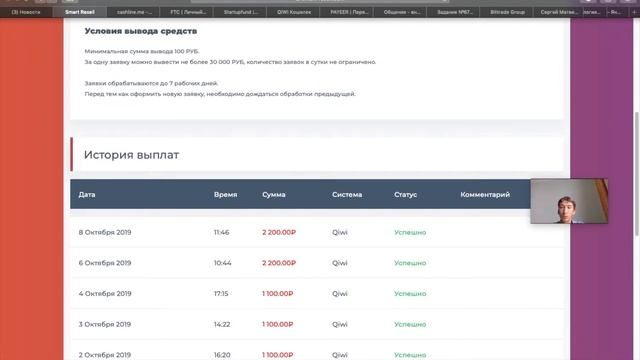Viewport: 640px width, 360px height.
Task: Click Успешно status for 8 Октября
Action: [x=410, y=232]
